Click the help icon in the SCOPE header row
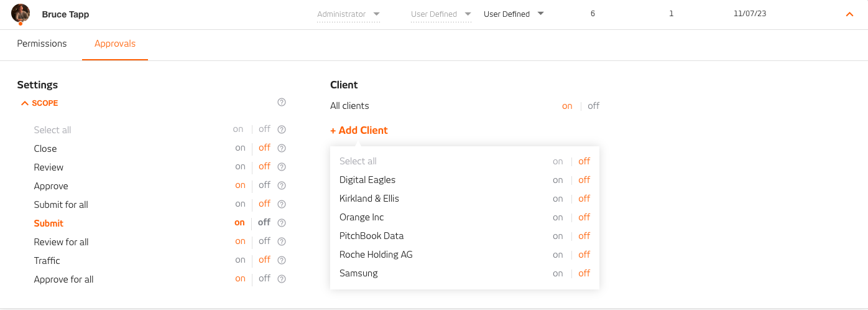The width and height of the screenshot is (868, 310). click(x=282, y=102)
